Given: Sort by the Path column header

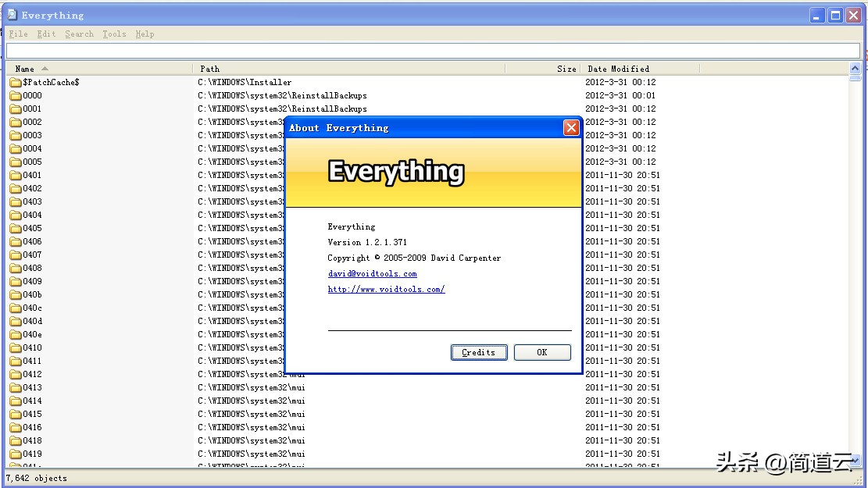Looking at the screenshot, I should [x=348, y=69].
